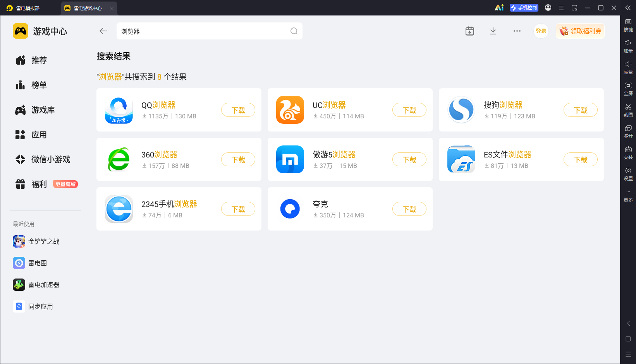This screenshot has width=636, height=364.
Task: Collapse the right toolbar with double chevron
Action: click(628, 8)
